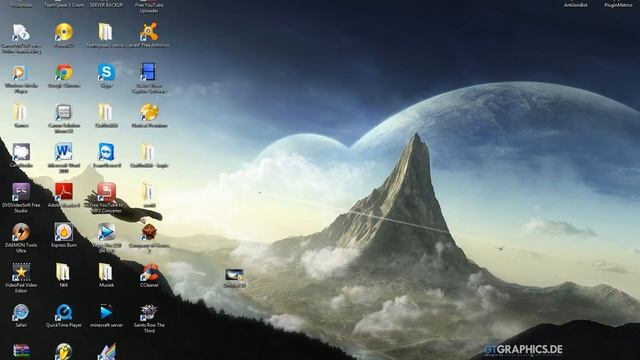Select the Express Burn shortcut
Screen dimensions: 640x360
(x=64, y=232)
